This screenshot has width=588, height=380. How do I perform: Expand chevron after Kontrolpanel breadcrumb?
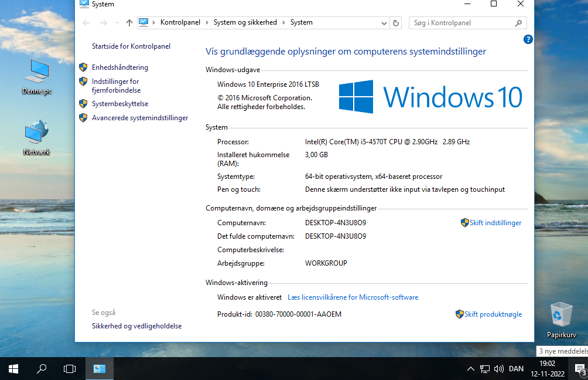[x=207, y=22]
